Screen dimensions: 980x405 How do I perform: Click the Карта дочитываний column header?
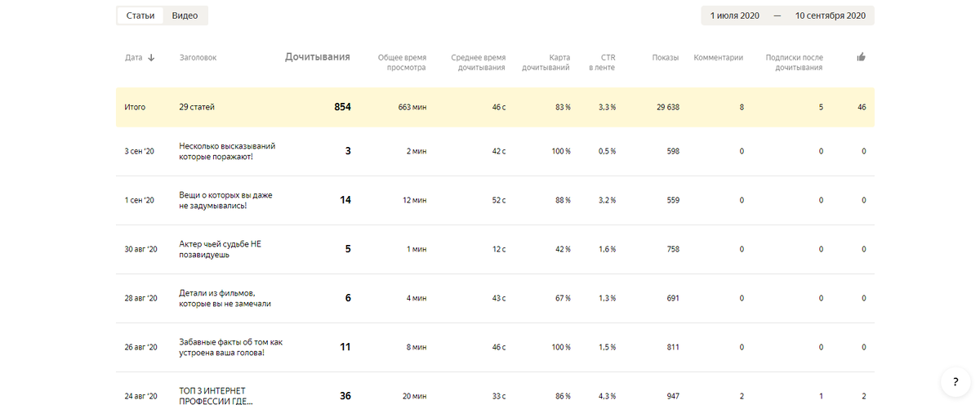[x=546, y=62]
